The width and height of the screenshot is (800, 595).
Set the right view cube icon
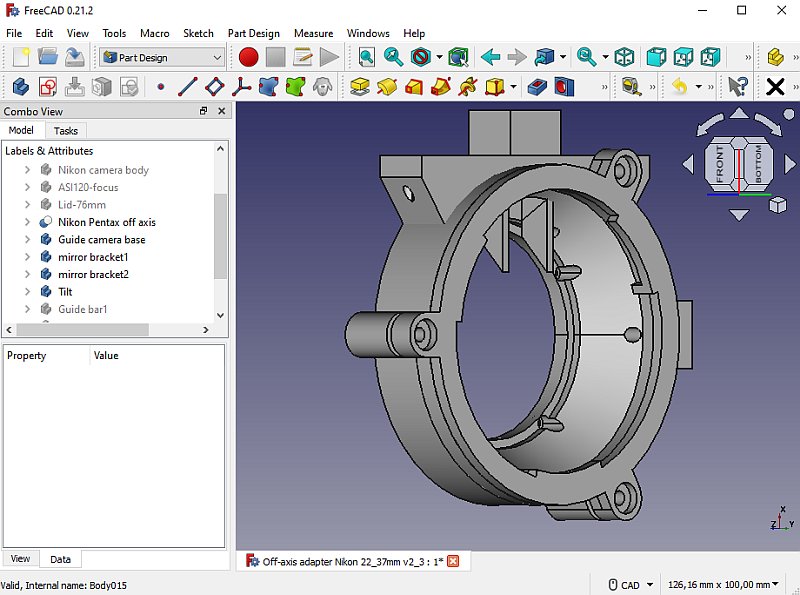click(x=710, y=57)
